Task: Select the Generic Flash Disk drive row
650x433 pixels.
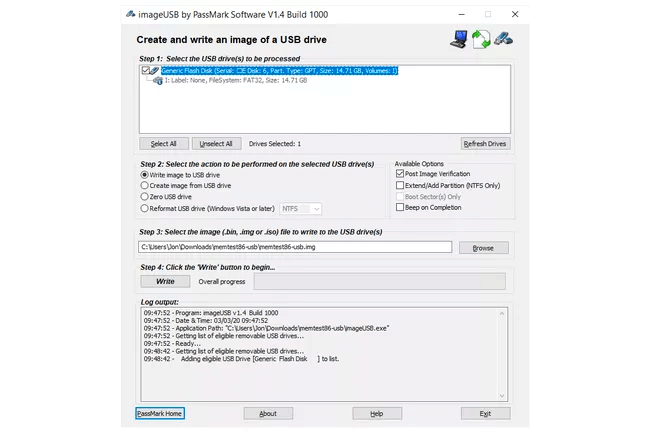Action: 280,71
